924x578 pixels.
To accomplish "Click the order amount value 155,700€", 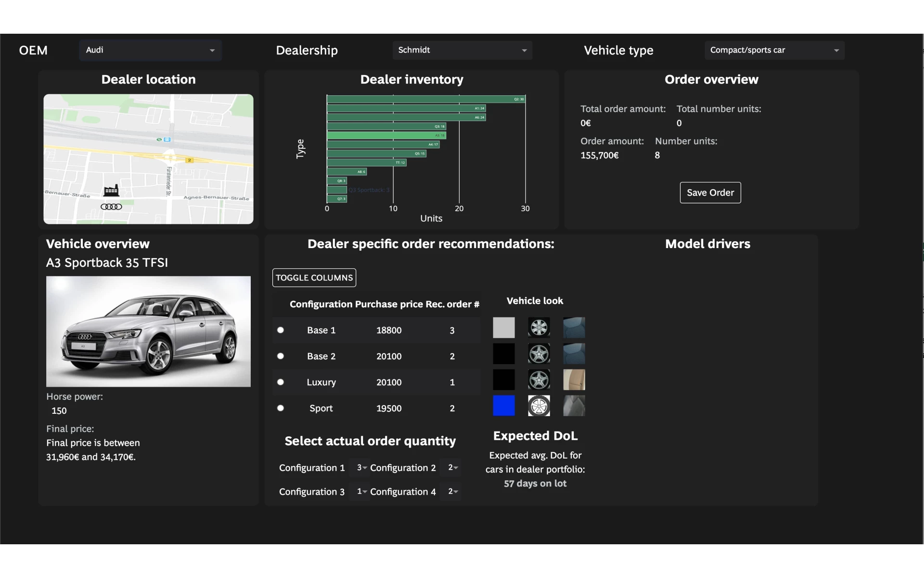I will (x=600, y=155).
